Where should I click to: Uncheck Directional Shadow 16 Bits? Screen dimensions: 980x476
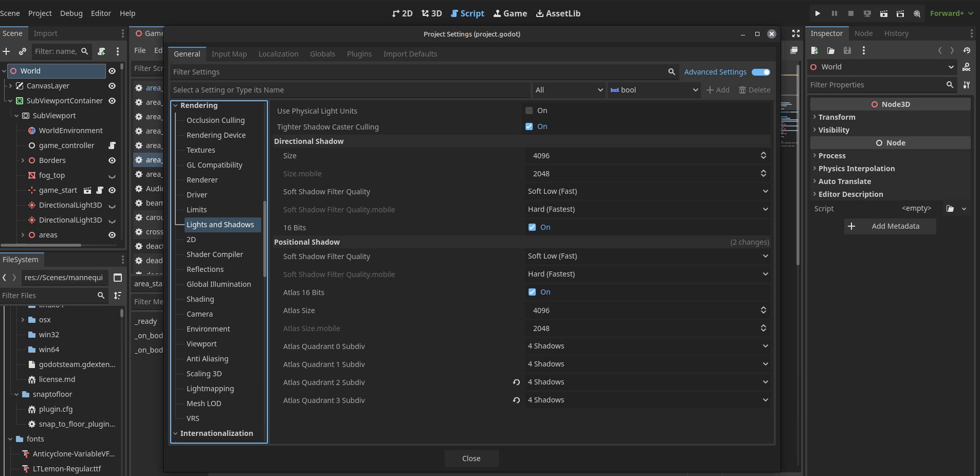tap(532, 227)
